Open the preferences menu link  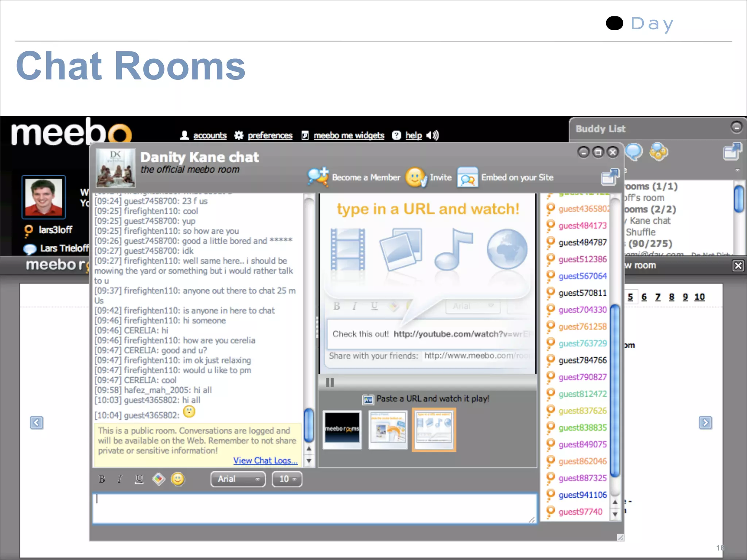pyautogui.click(x=270, y=136)
